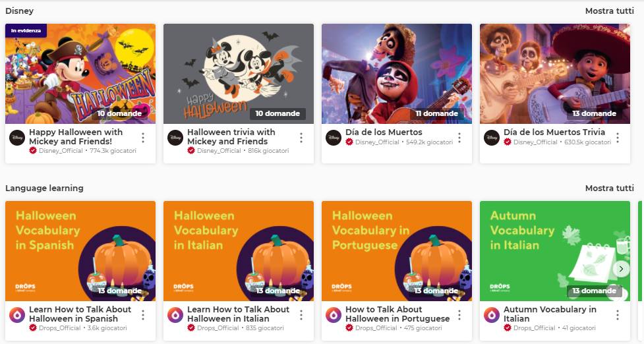Click Drops_Official author on Autumn Vocabulary card
This screenshot has height=344, width=644.
[x=534, y=328]
